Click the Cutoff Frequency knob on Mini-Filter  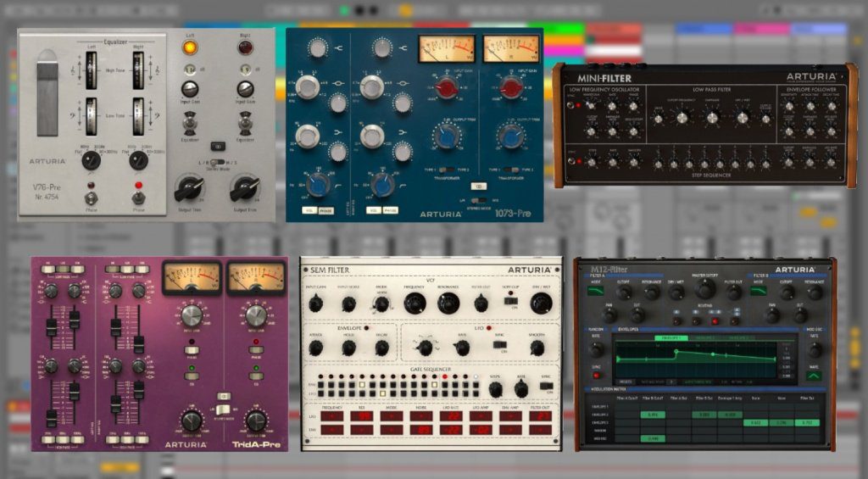[x=682, y=117]
